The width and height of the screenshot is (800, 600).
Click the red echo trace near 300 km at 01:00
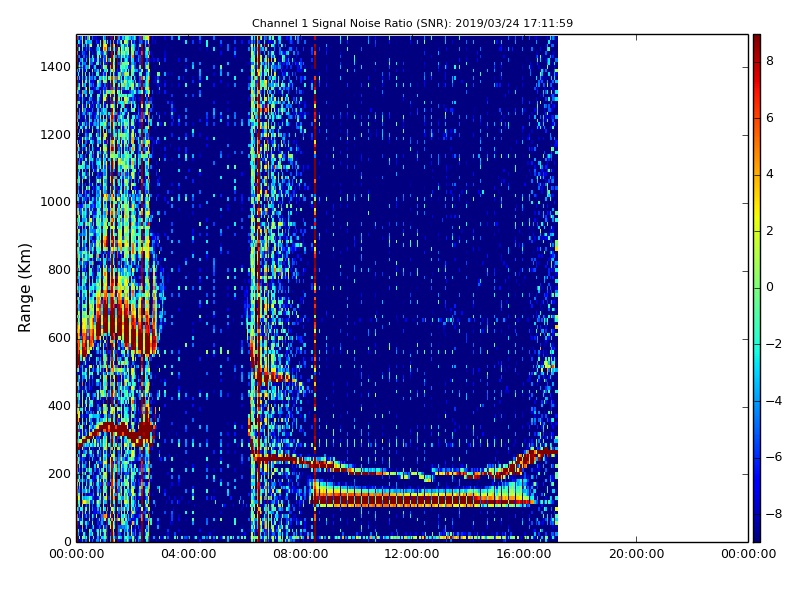click(116, 431)
